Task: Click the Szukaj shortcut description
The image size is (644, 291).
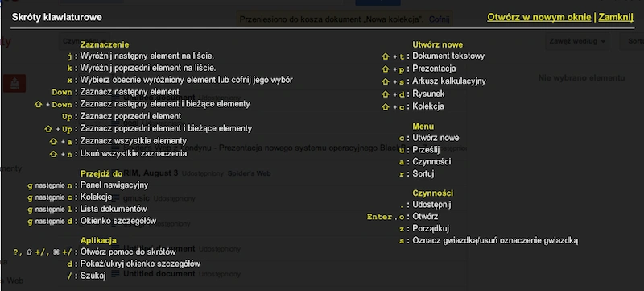Action: [x=93, y=276]
